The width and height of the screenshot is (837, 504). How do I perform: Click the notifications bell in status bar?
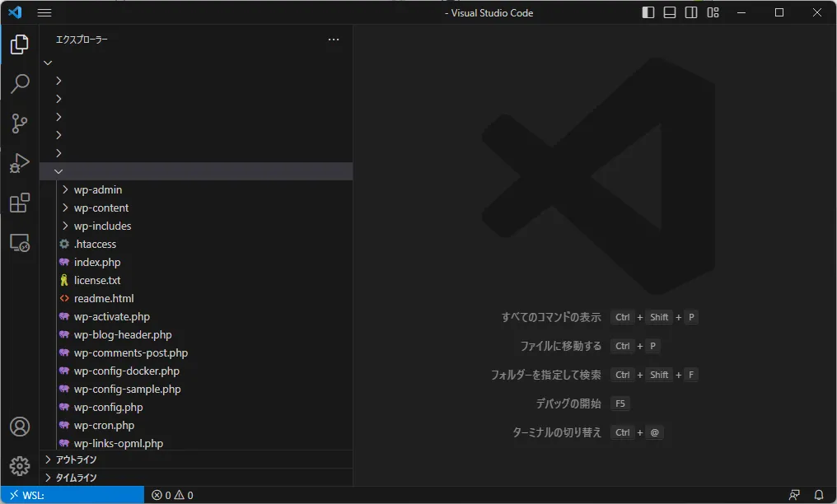pyautogui.click(x=819, y=495)
